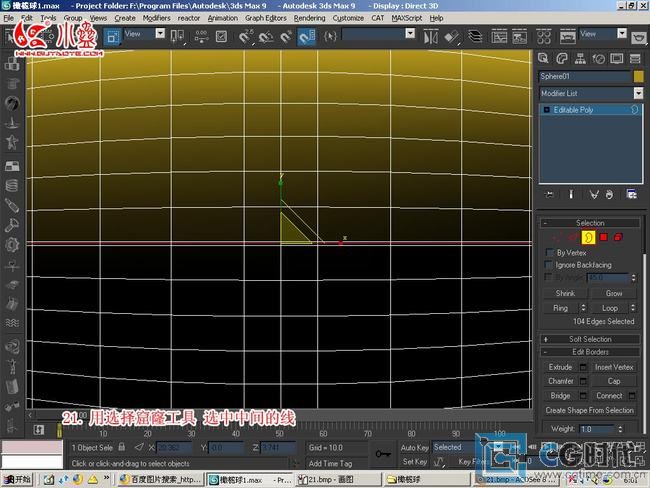The width and height of the screenshot is (650, 488).
Task: Open Schematic View icon in toolbar
Action: [519, 37]
